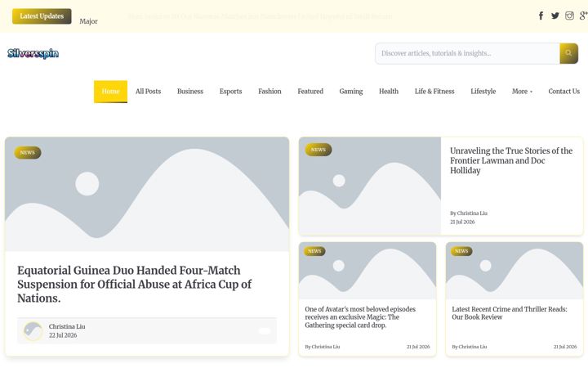Navigate to the Health category

point(389,92)
